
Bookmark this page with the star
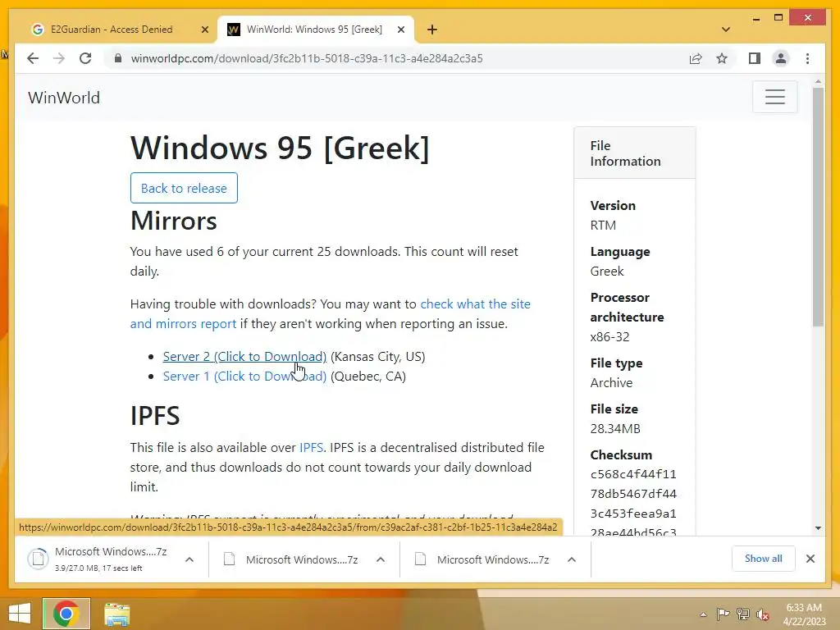(x=722, y=58)
